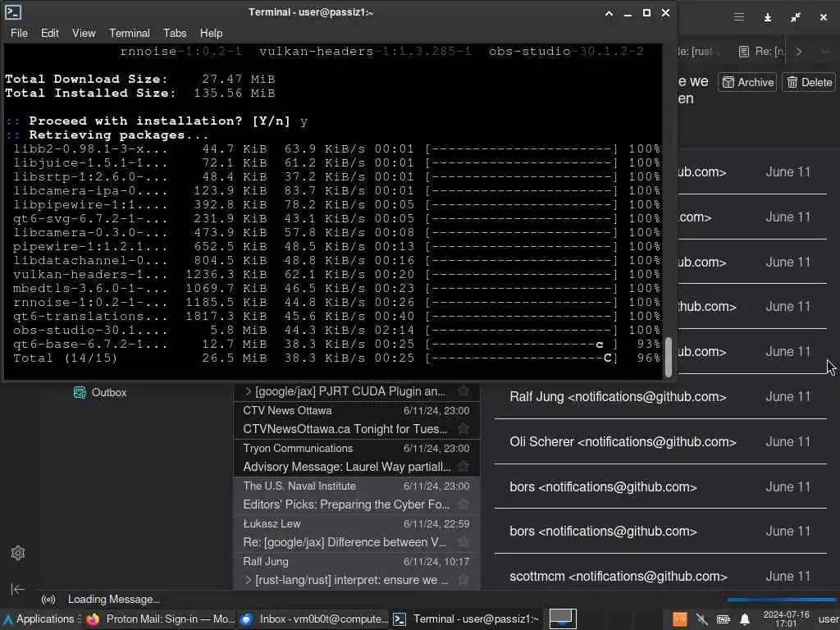Open the Tabs menu in Terminal
This screenshot has width=840, height=630.
click(x=176, y=33)
